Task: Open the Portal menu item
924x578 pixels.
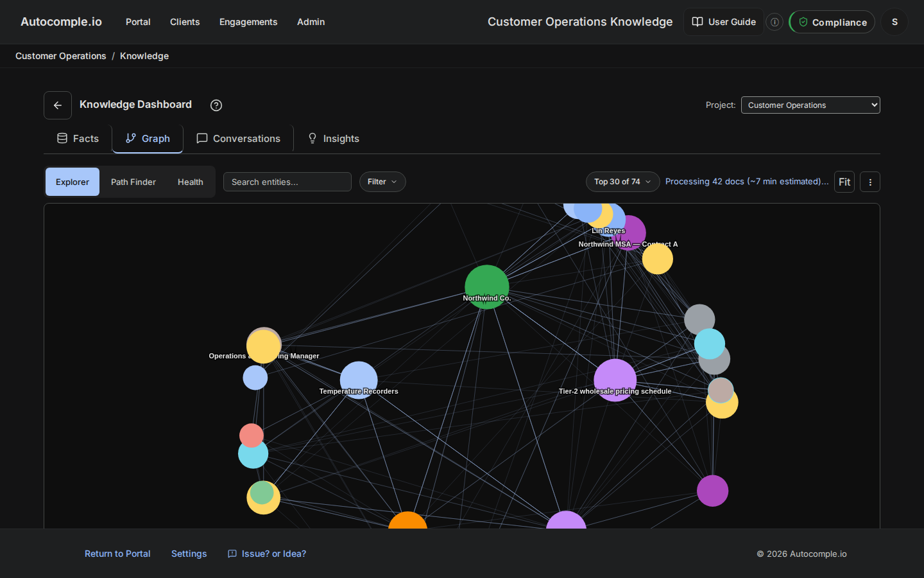Action: [x=138, y=22]
